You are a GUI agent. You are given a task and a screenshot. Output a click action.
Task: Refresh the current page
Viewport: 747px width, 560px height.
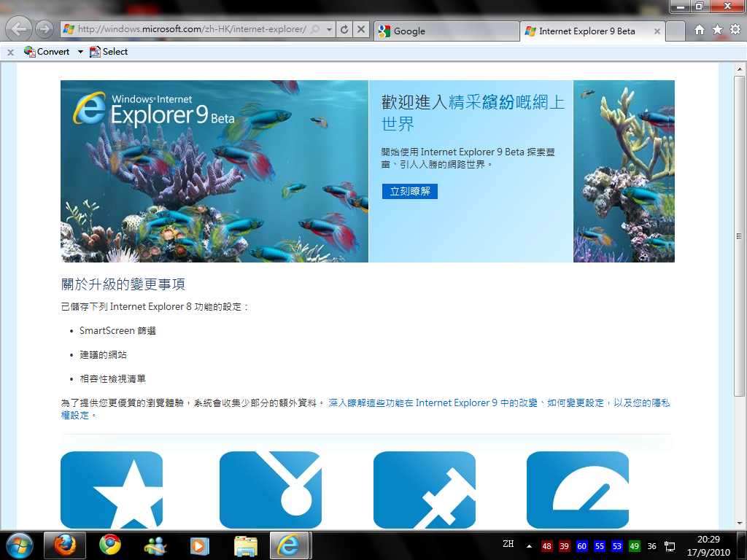[344, 29]
